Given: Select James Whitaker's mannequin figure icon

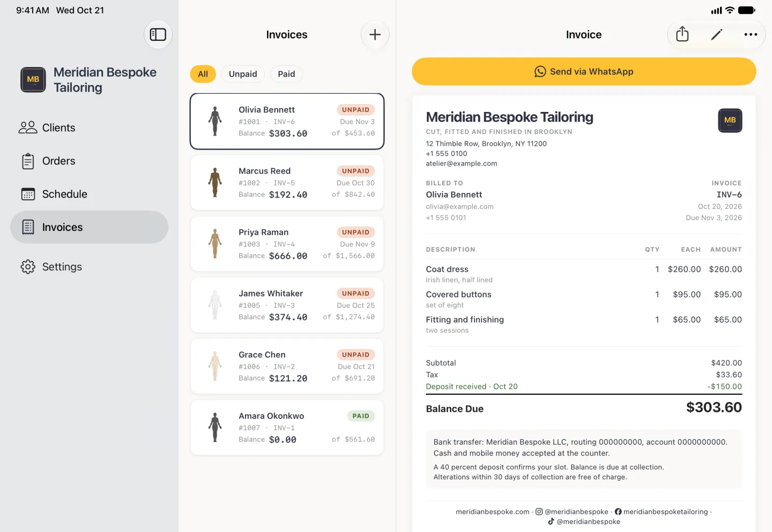Looking at the screenshot, I should (x=216, y=305).
